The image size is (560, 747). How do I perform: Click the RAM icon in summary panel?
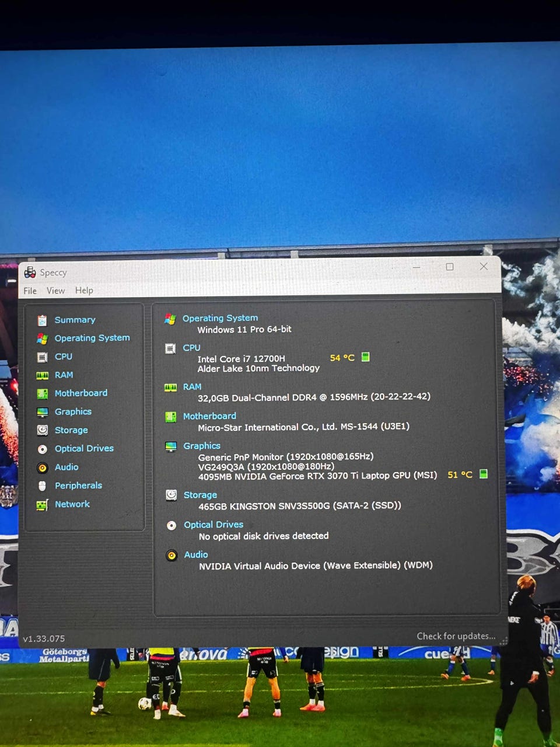coord(170,388)
